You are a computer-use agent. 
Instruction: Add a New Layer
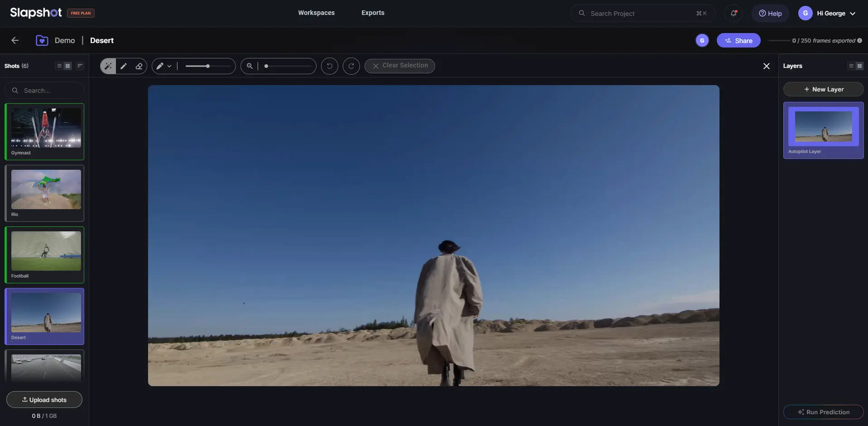pyautogui.click(x=823, y=89)
